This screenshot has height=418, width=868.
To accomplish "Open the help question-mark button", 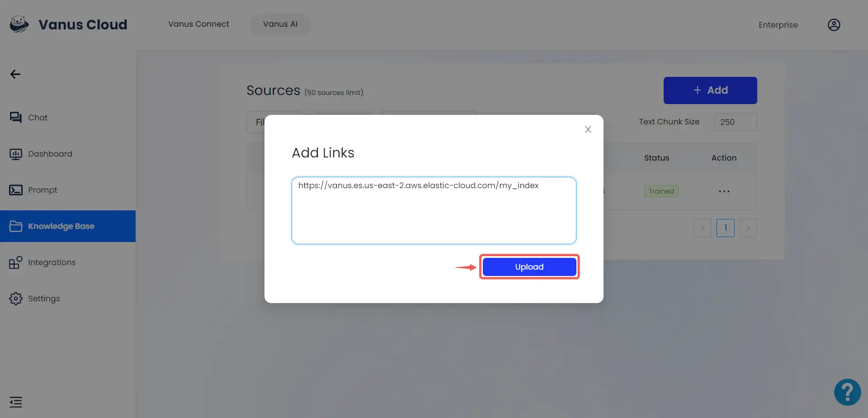I will pos(848,392).
